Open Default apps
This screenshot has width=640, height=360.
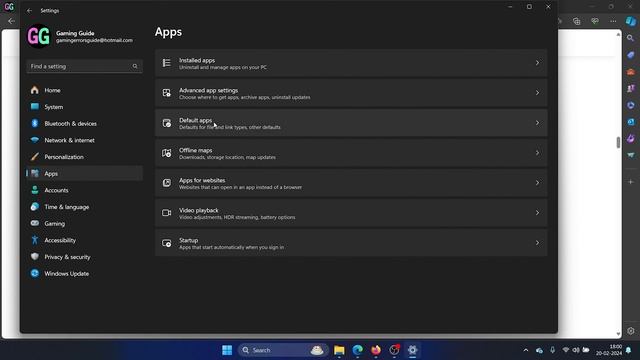pyautogui.click(x=351, y=123)
